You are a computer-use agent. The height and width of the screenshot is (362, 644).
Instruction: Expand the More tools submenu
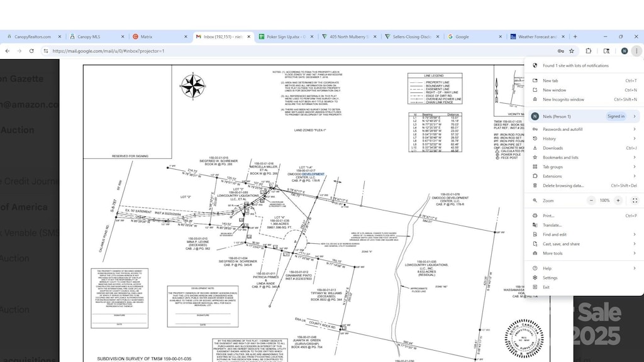[x=584, y=254]
